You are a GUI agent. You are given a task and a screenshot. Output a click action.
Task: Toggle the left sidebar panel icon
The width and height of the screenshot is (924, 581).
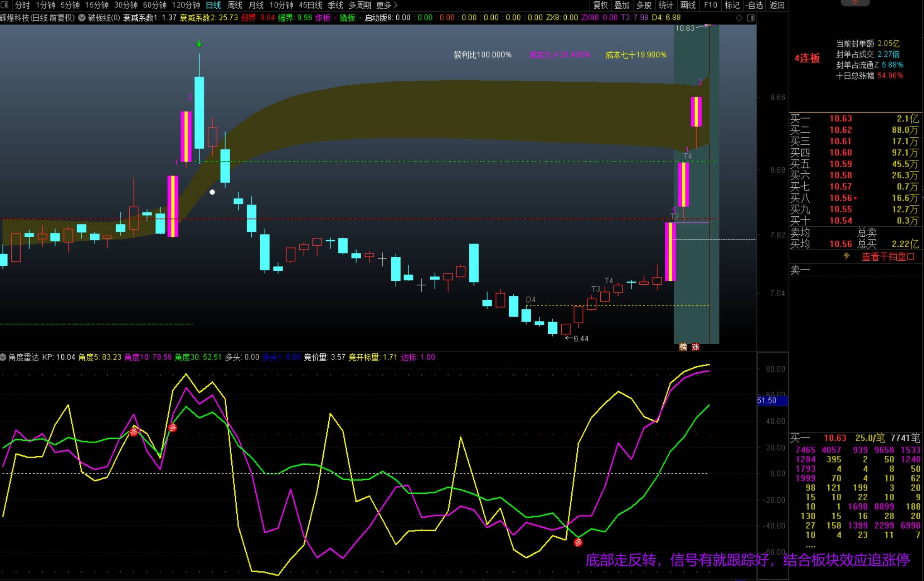click(4, 5)
